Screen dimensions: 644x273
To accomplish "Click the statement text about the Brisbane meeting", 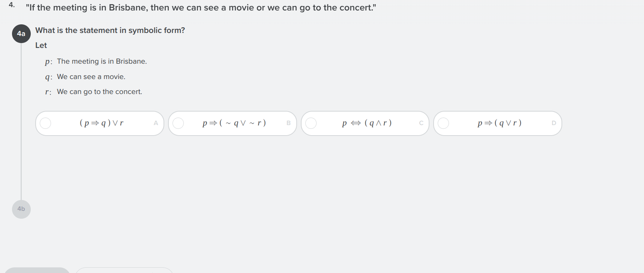I will tap(200, 7).
